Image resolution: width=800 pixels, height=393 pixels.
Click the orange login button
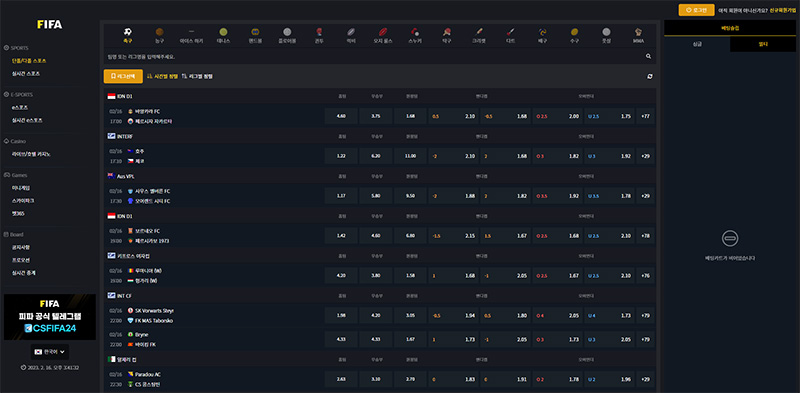click(x=696, y=10)
